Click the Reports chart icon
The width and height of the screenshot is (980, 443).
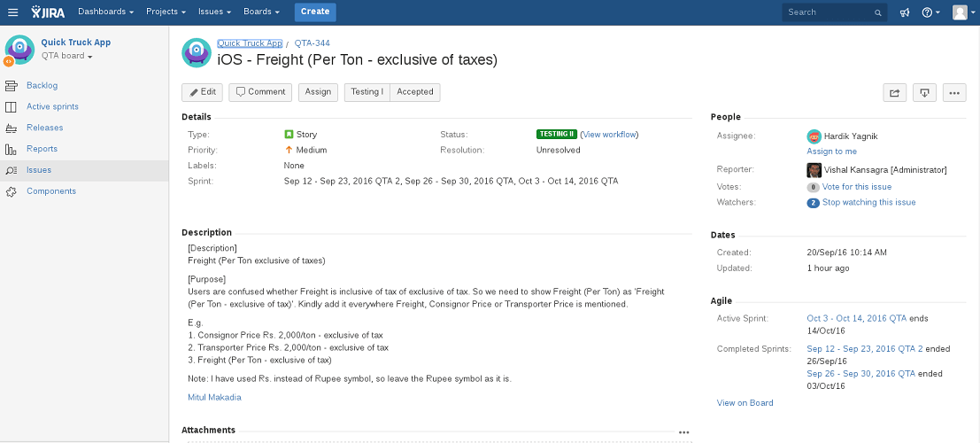pyautogui.click(x=11, y=149)
